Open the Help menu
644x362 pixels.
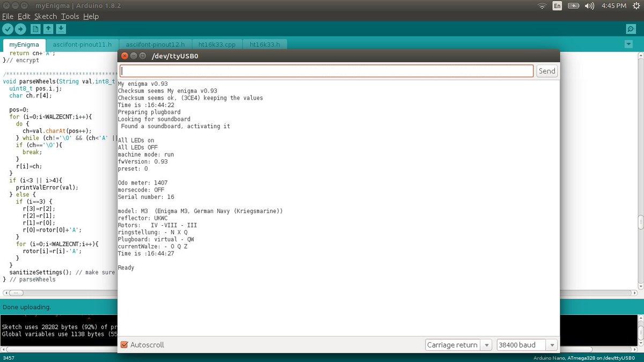point(91,16)
